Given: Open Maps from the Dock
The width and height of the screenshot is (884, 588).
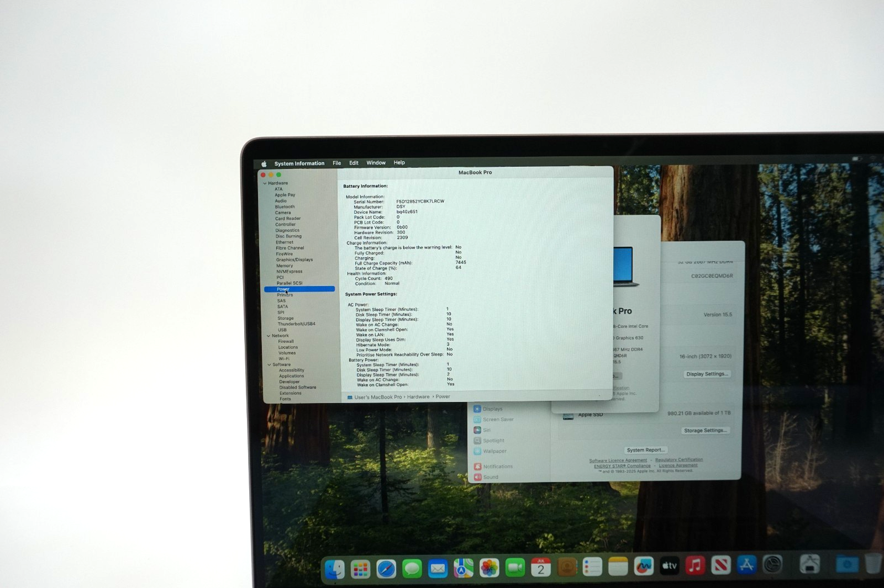Looking at the screenshot, I should 464,568.
